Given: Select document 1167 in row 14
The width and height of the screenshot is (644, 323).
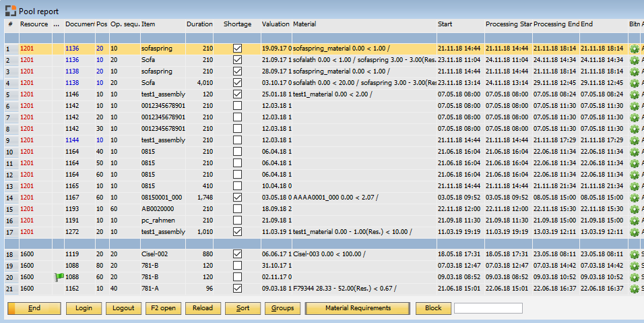Looking at the screenshot, I should tap(72, 198).
